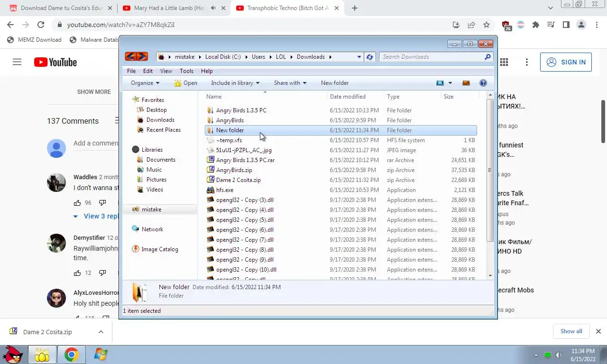This screenshot has width=607, height=364.
Task: Select Pictures library
Action: [x=156, y=180]
